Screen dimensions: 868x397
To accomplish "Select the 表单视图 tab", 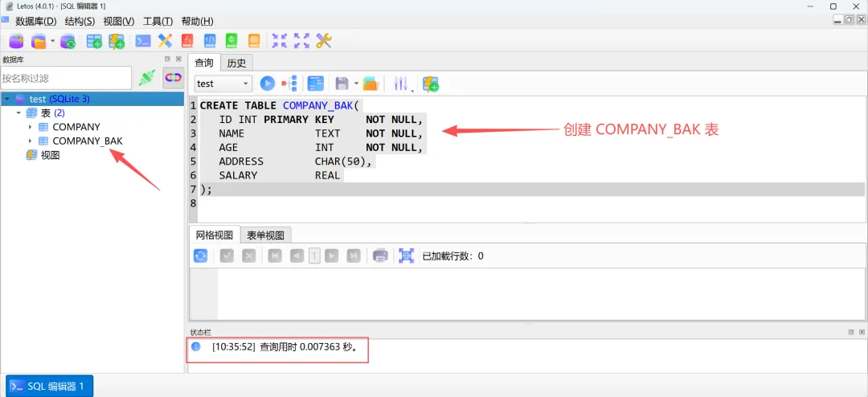I will click(x=266, y=235).
